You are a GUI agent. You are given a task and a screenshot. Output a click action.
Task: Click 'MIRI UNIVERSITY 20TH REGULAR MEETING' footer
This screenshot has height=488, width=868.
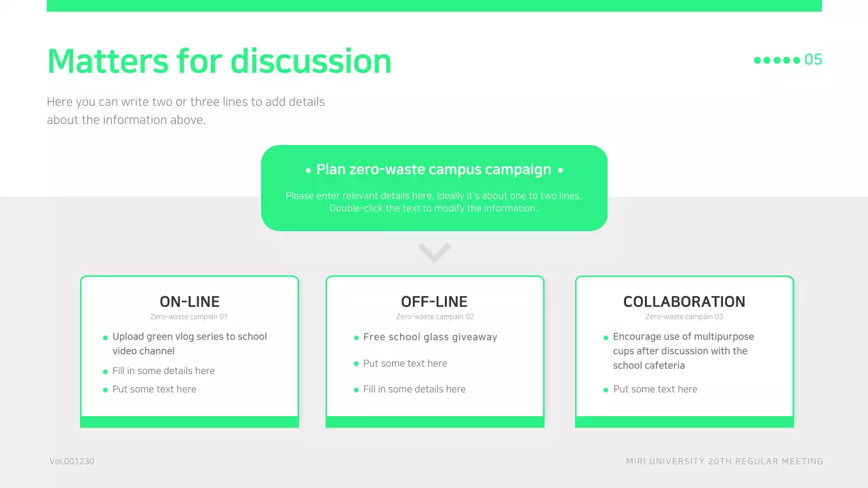(x=724, y=462)
